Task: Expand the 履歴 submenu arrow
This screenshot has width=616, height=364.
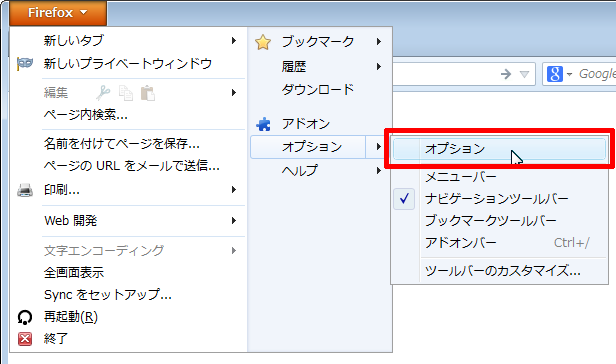Action: coord(379,67)
